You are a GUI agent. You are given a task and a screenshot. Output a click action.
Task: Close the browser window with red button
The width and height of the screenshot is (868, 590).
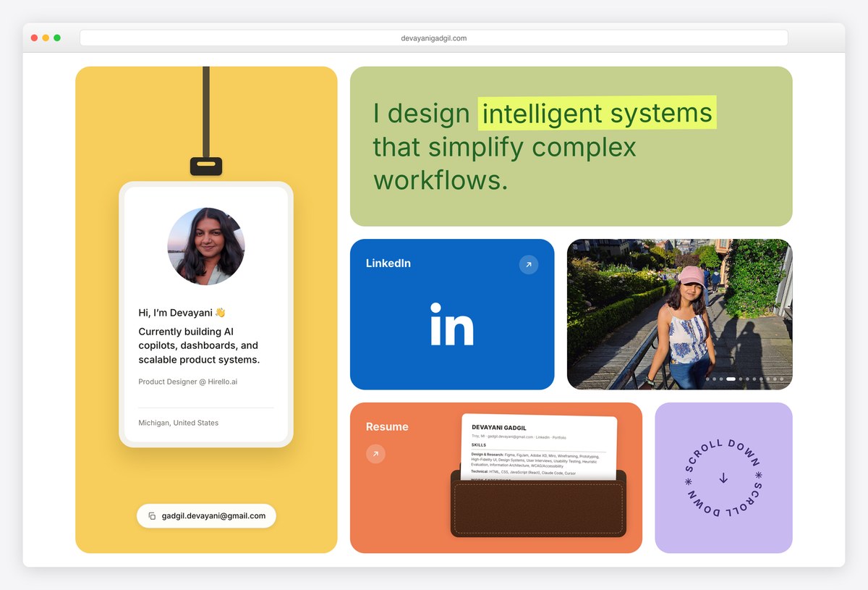point(34,38)
